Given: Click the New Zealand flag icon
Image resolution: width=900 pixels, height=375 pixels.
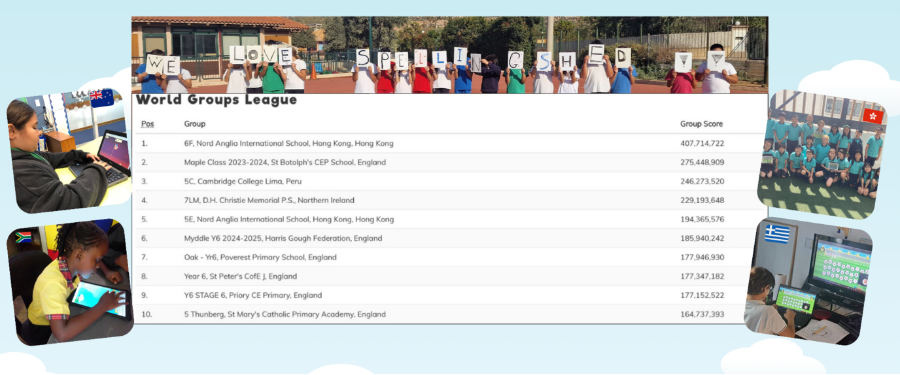Looking at the screenshot, I should click(x=102, y=98).
